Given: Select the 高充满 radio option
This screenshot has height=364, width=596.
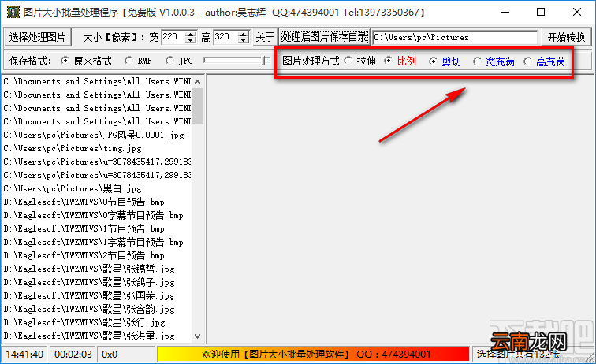Looking at the screenshot, I should pos(528,61).
